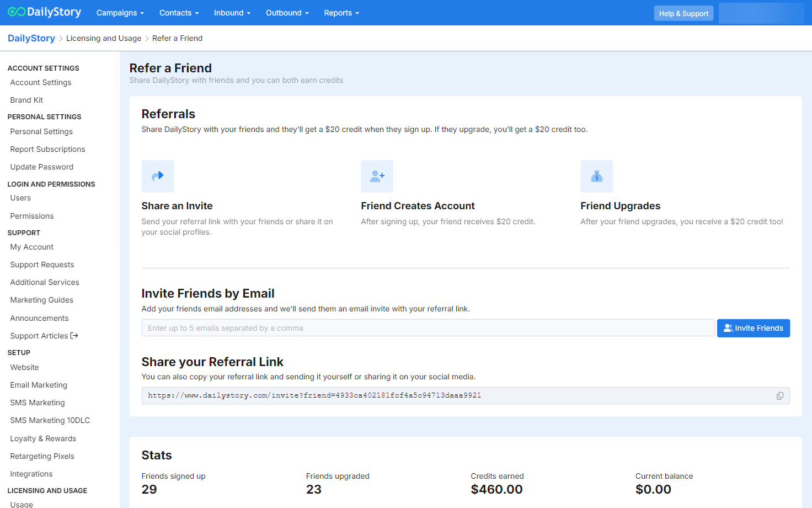Screen dimensions: 812x508
Task: Copy the referral link with the copy icon
Action: [x=779, y=396]
